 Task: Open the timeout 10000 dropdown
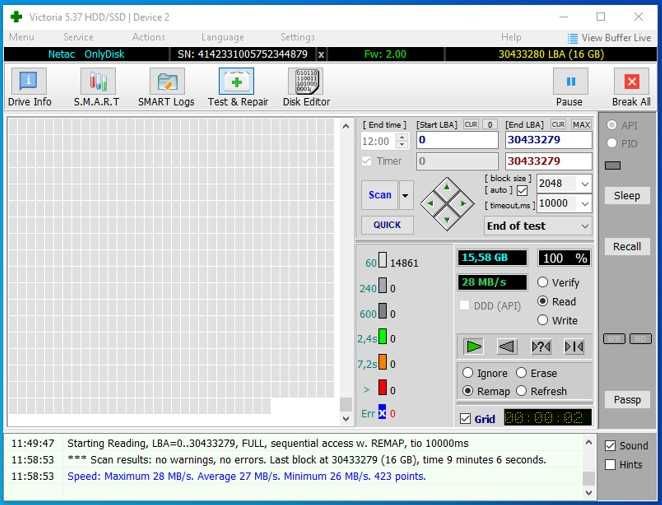(x=585, y=204)
